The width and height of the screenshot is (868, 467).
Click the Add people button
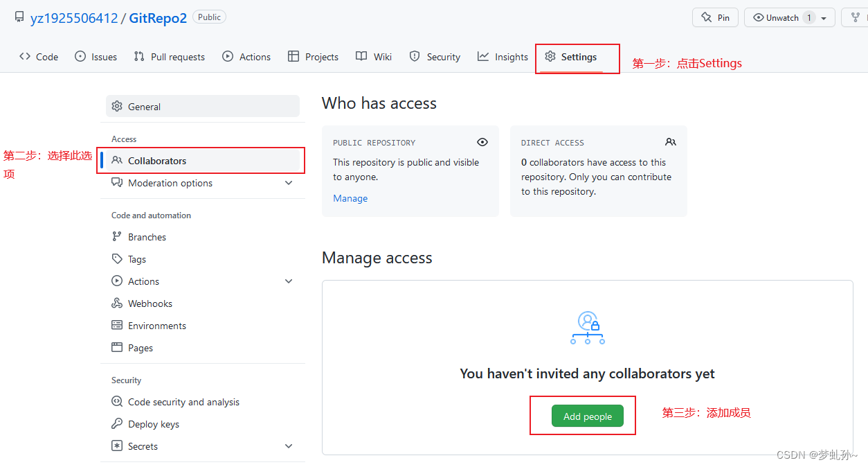coord(588,416)
